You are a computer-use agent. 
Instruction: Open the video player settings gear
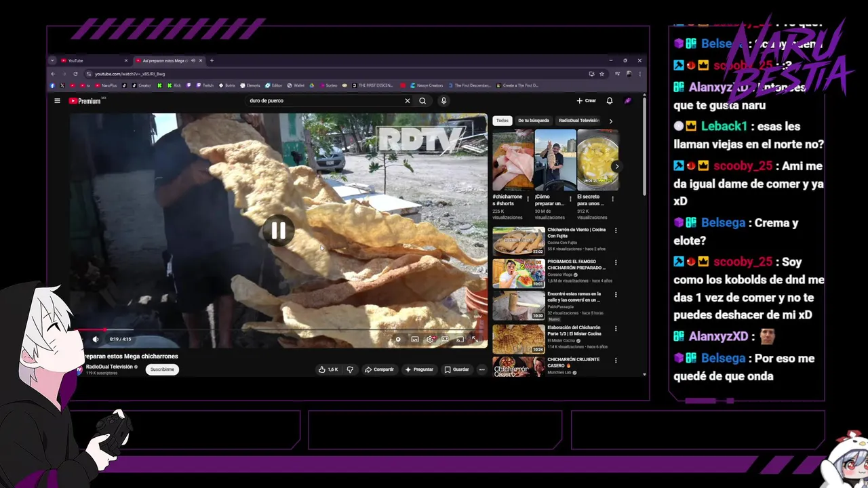430,340
